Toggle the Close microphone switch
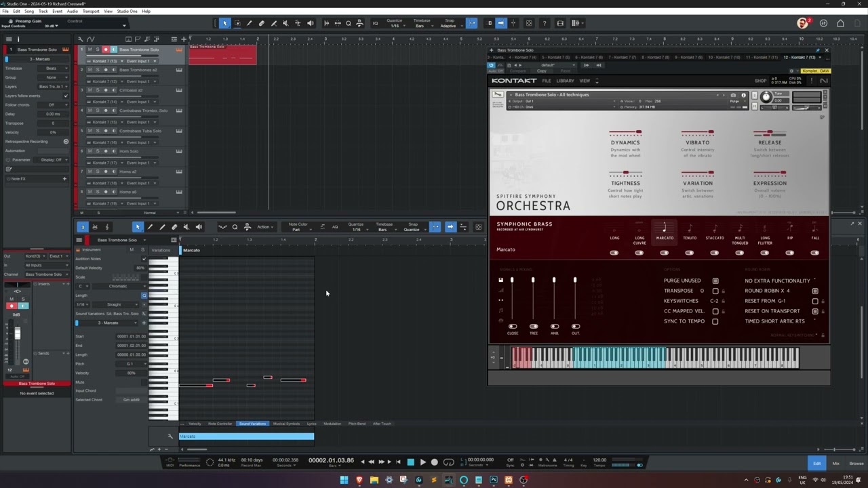 (512, 326)
